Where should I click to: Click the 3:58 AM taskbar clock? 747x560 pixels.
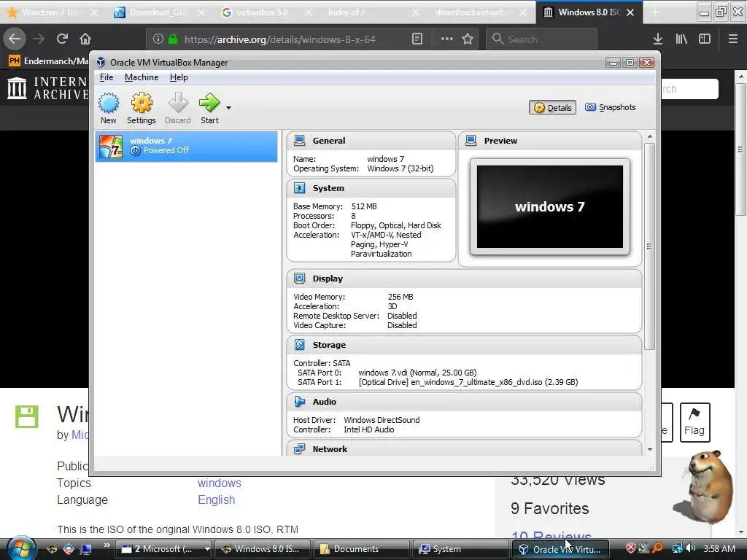pos(719,548)
